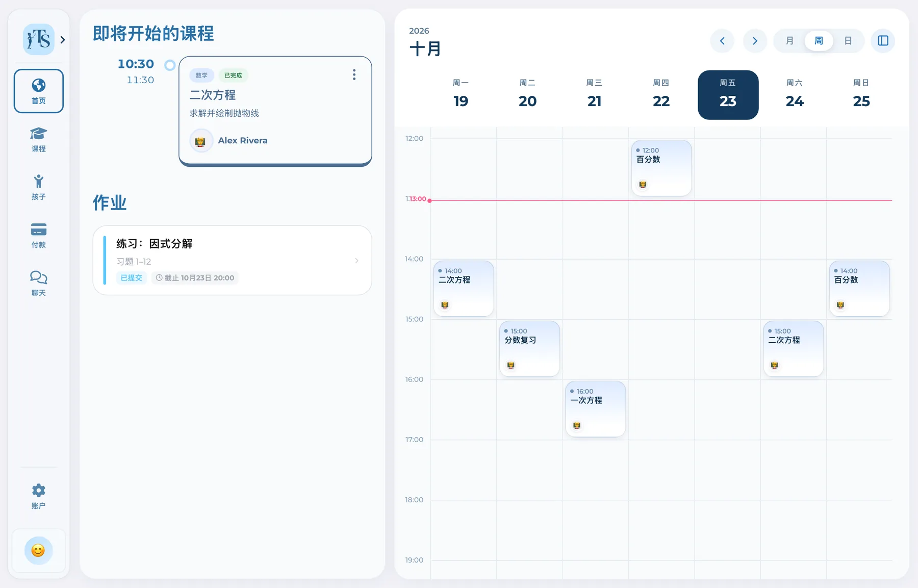Open 付款 payment card icon
Screen dimensions: 918x588
coord(39,229)
